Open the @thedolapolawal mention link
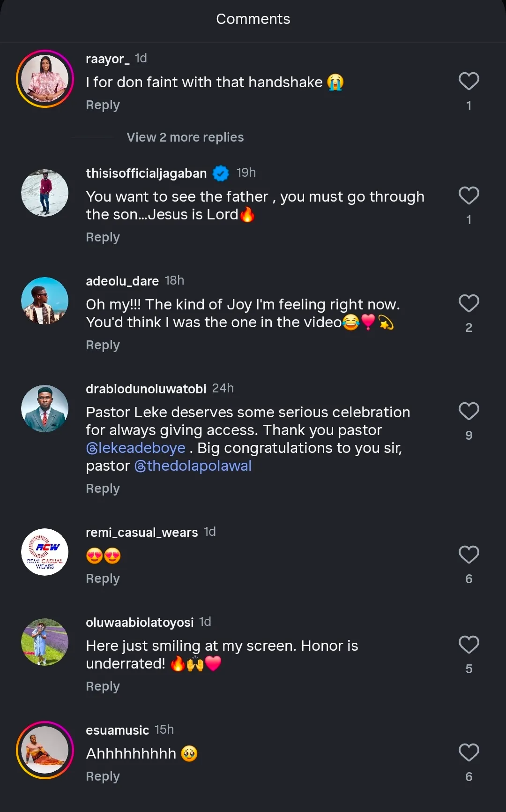The height and width of the screenshot is (812, 506). (x=193, y=466)
